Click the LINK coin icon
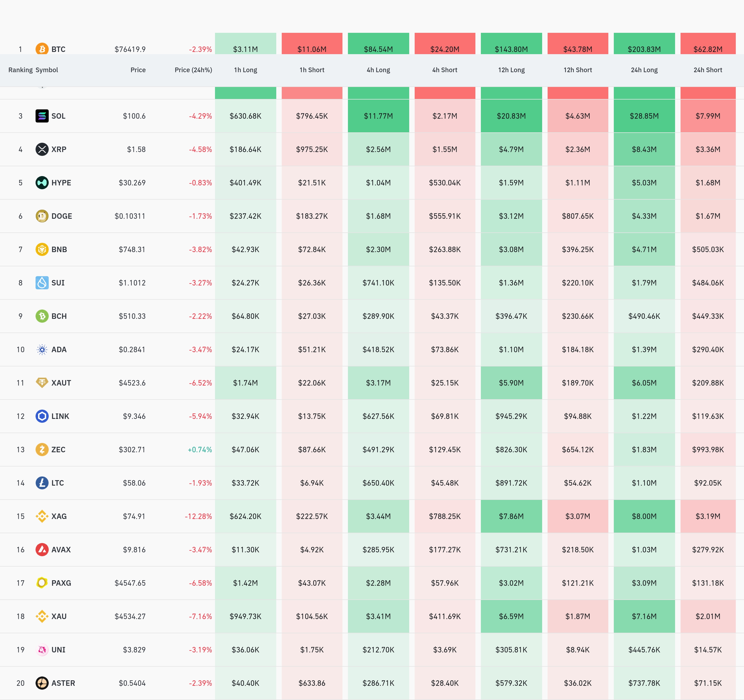 (42, 416)
